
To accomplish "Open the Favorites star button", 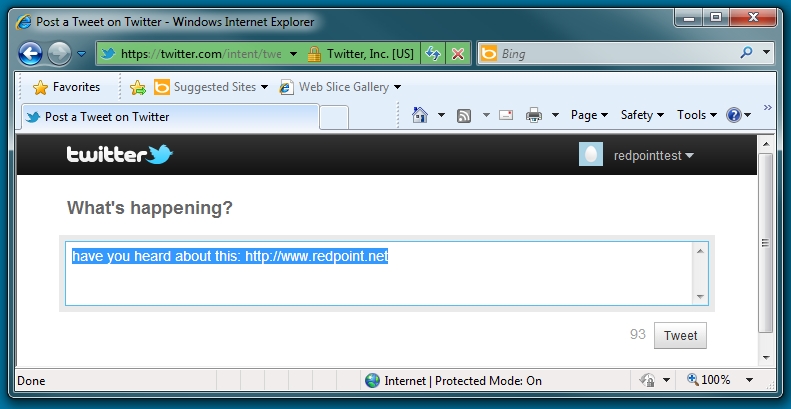I will coord(67,87).
